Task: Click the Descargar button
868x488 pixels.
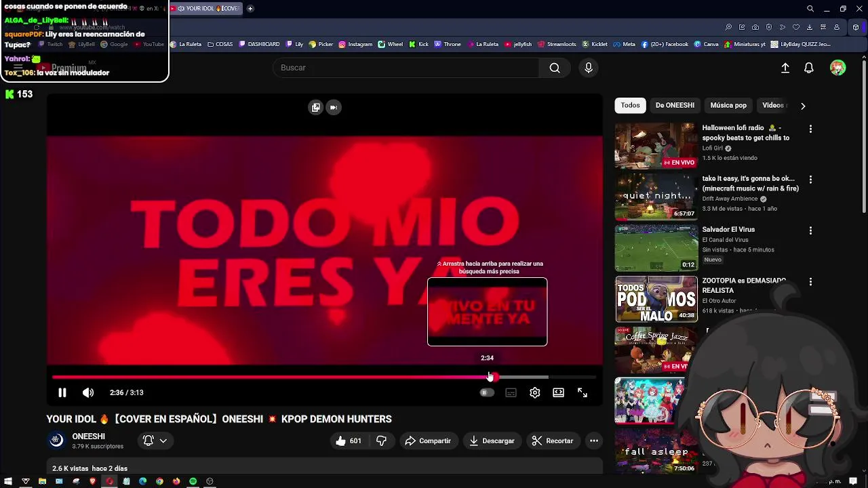Action: click(x=492, y=441)
